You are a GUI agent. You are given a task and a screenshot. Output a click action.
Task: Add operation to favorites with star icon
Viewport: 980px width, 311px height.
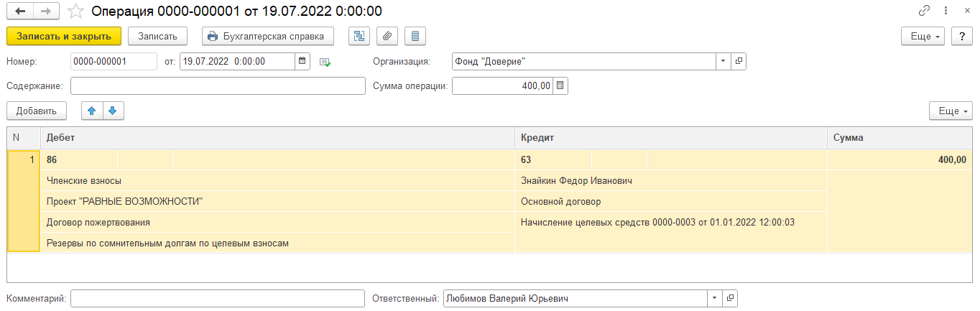pyautogui.click(x=75, y=11)
